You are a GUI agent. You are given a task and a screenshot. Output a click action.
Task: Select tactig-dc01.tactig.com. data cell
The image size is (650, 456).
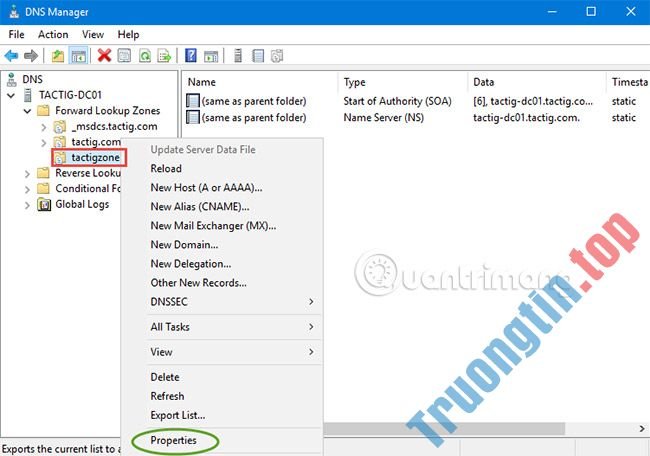click(x=526, y=118)
